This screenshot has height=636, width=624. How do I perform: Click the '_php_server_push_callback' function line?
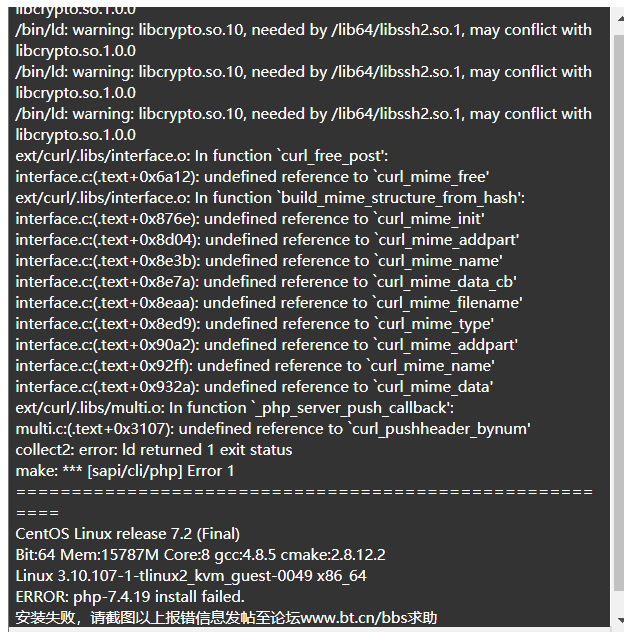click(235, 408)
